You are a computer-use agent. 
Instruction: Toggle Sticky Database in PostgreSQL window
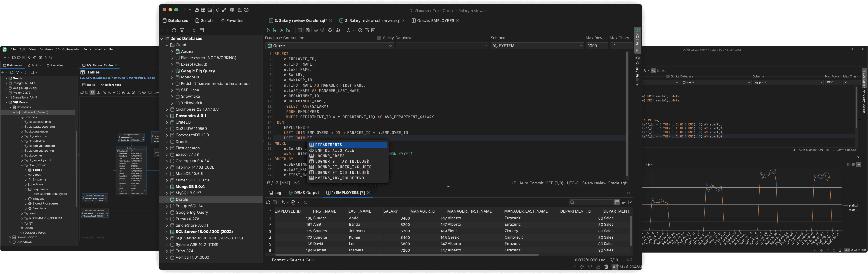tap(668, 76)
